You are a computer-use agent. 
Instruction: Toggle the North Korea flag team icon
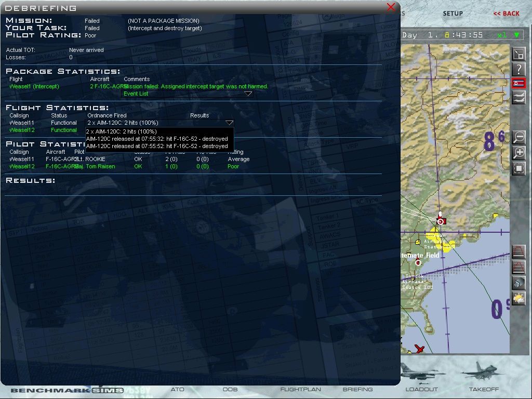coord(519,83)
